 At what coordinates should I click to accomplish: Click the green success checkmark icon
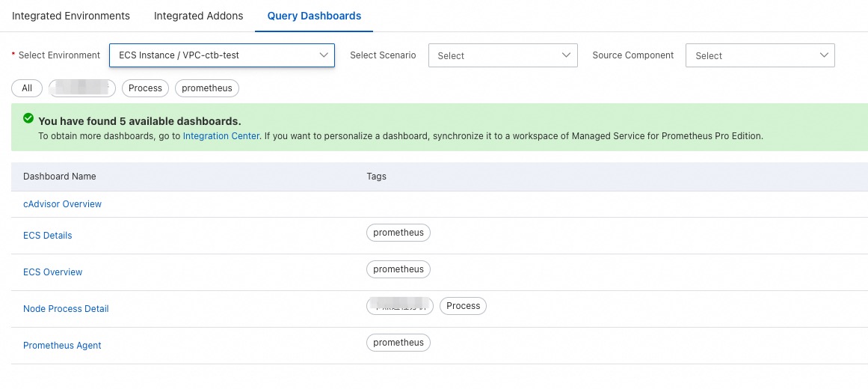[x=28, y=119]
